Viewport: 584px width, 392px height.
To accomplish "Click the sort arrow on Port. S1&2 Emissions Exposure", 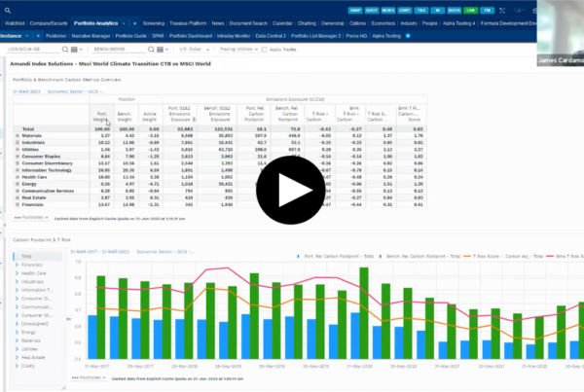I will tap(194, 120).
